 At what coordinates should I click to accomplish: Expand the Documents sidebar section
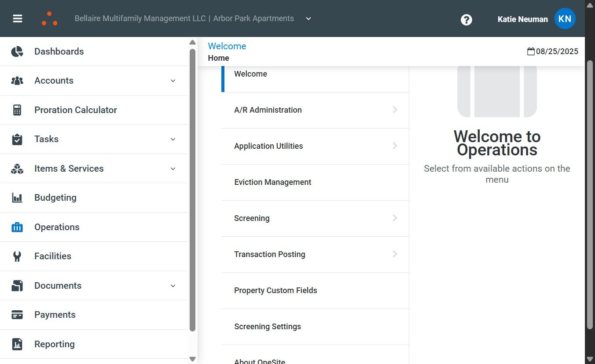[x=173, y=286]
